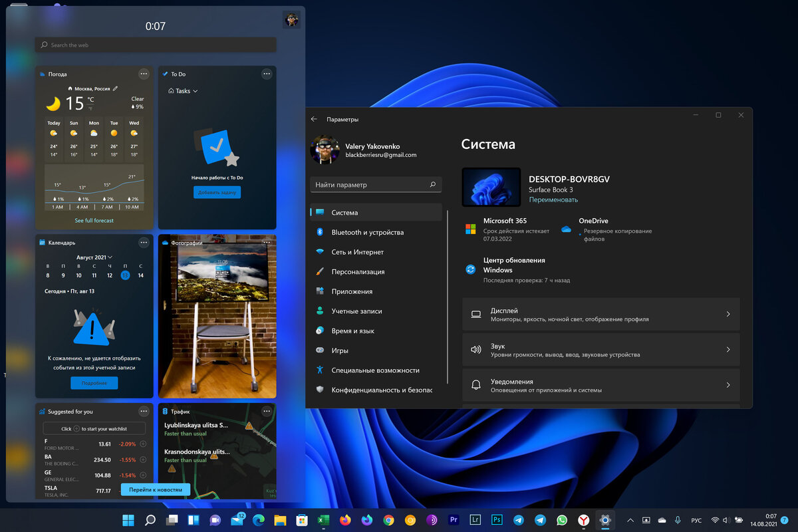Open Bluetooth и устройства settings section
This screenshot has width=798, height=532.
[x=376, y=232]
